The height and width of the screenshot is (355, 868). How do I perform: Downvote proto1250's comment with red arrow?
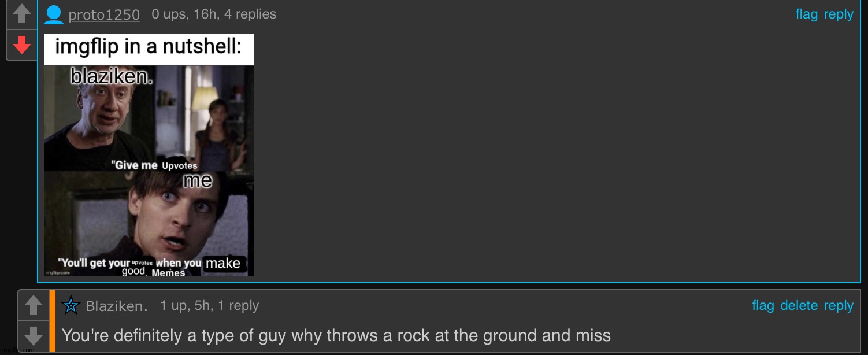click(x=22, y=45)
